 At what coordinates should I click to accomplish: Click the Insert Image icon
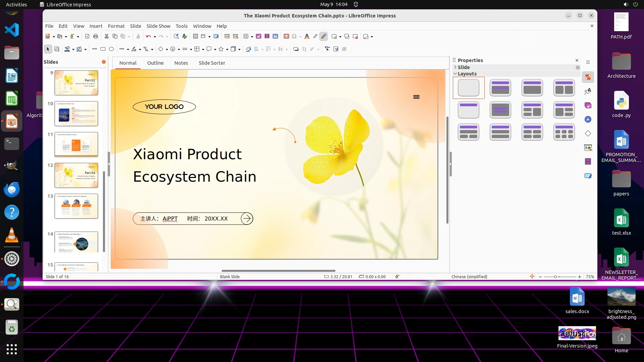pyautogui.click(x=259, y=37)
